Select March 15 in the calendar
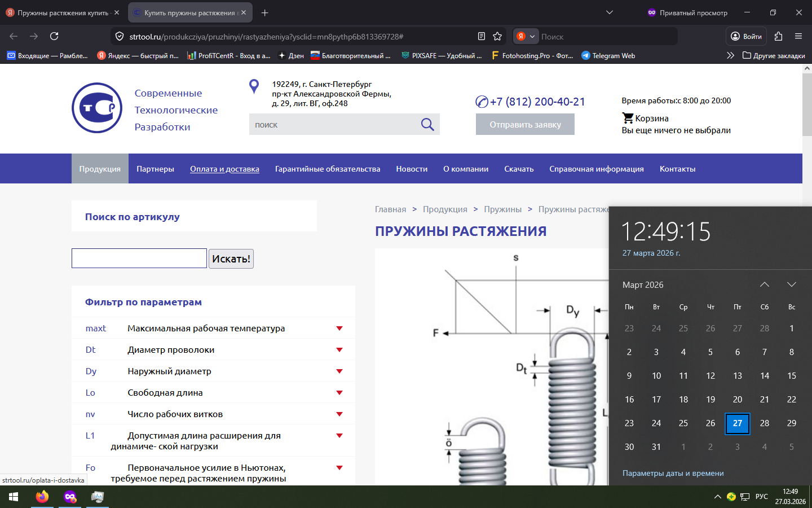812x508 pixels. pos(791,376)
